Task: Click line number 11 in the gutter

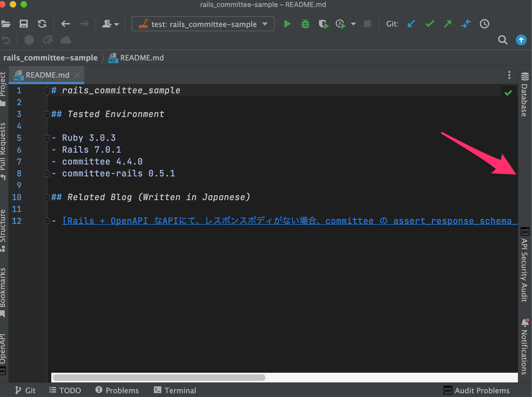Action: click(x=17, y=209)
